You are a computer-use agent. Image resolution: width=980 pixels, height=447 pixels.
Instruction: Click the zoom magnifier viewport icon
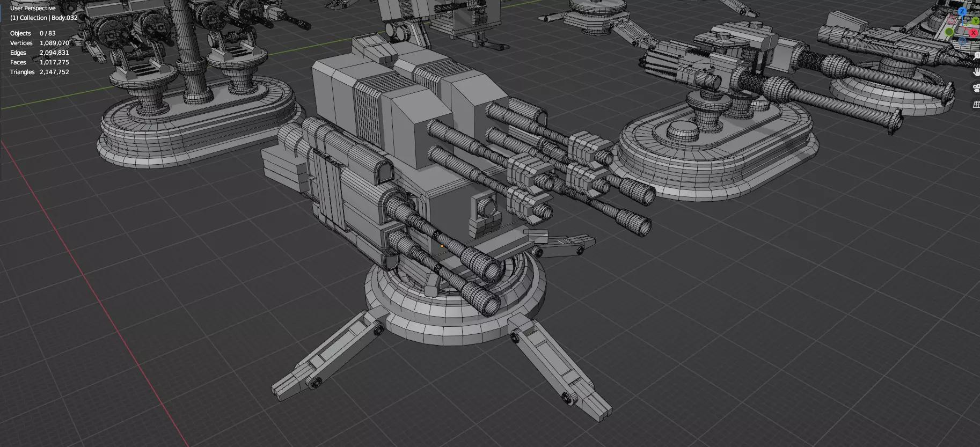click(x=977, y=56)
